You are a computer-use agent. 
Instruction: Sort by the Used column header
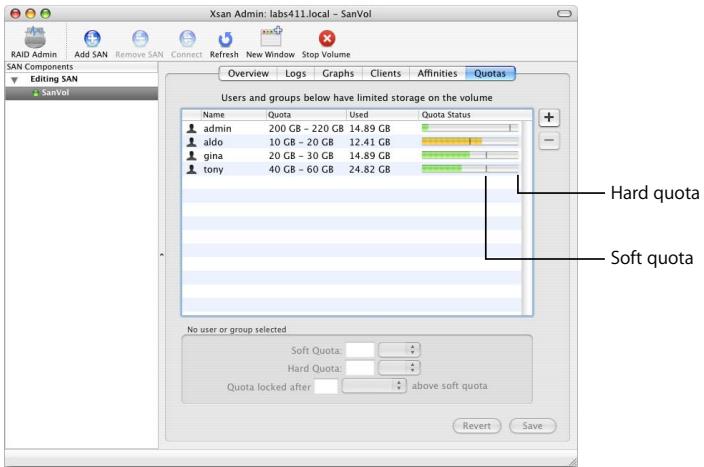tap(383, 115)
